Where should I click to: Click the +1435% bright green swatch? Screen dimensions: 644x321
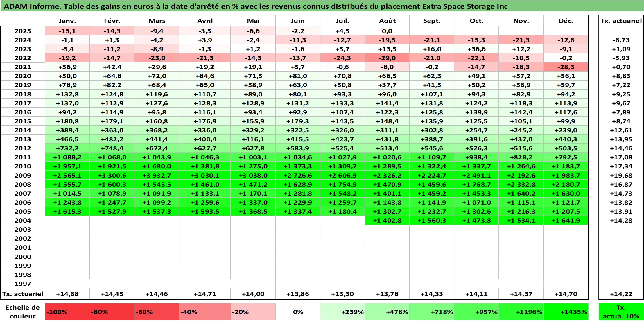coord(566,312)
